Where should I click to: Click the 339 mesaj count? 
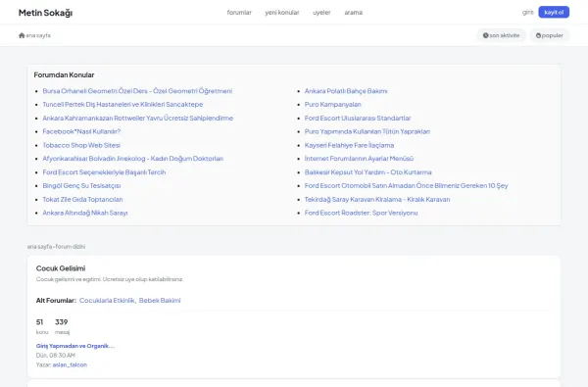tap(62, 326)
